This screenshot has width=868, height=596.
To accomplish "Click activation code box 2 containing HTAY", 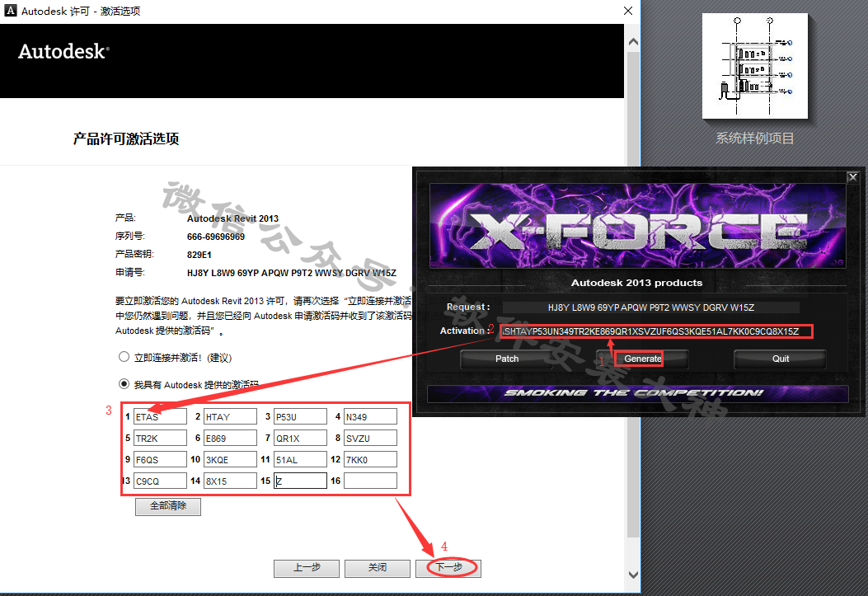I will point(230,416).
